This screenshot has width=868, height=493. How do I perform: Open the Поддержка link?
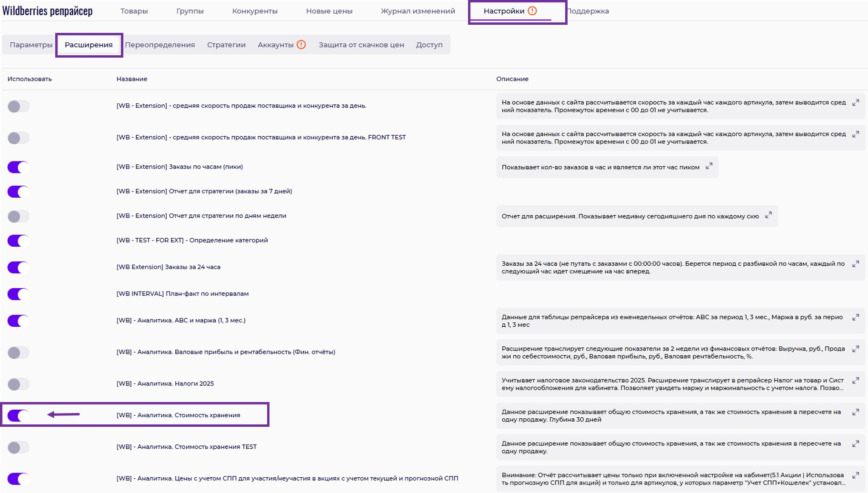coord(589,11)
